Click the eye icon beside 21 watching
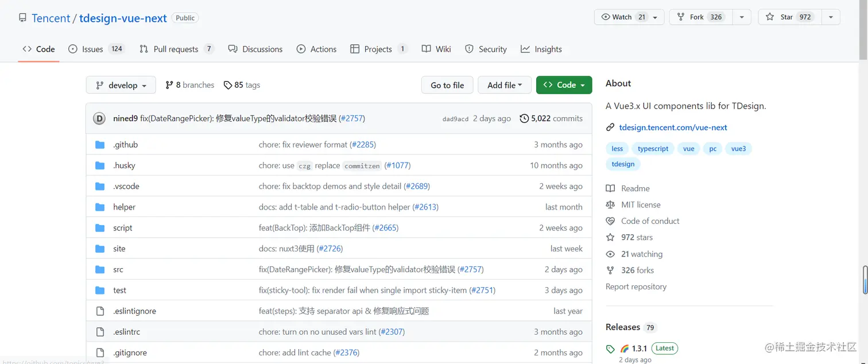This screenshot has width=868, height=364. 610,254
